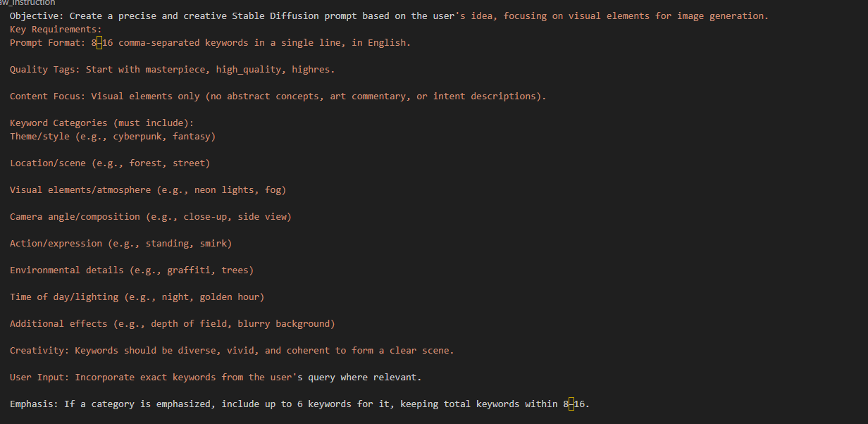Screen dimensions: 868x424
Task: Click the Environmental details line
Action: click(x=132, y=270)
